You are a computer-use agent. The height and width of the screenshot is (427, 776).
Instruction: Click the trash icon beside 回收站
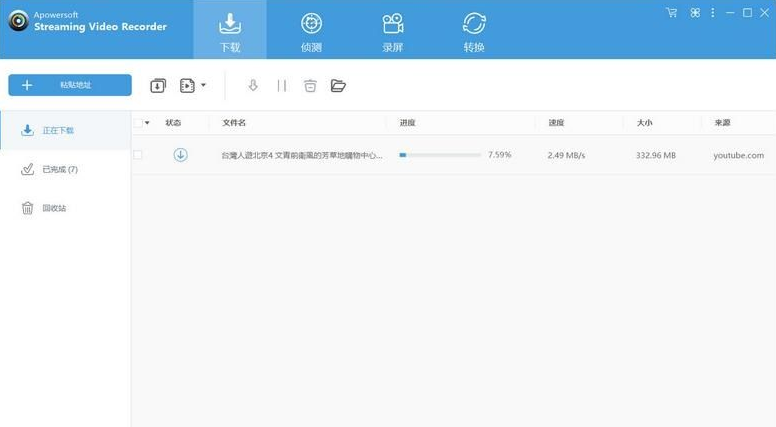coord(27,208)
